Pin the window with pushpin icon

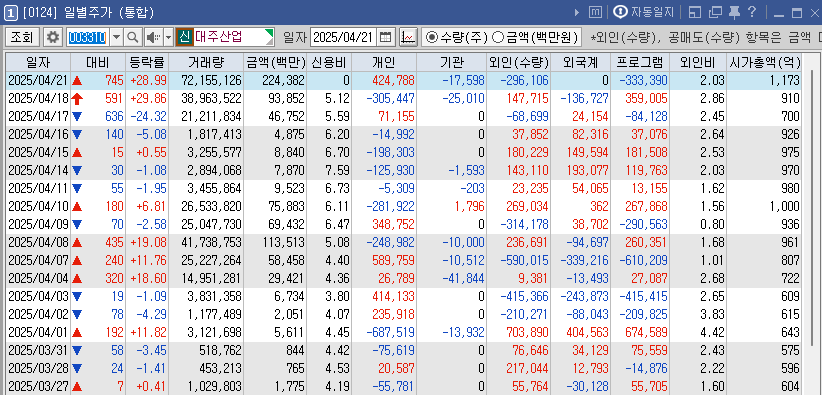(x=734, y=12)
